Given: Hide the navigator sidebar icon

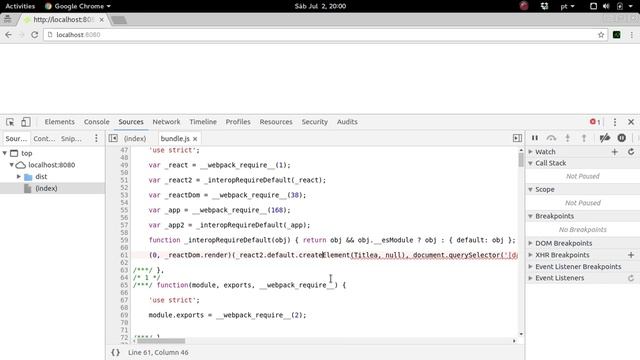Looking at the screenshot, I should (x=113, y=138).
